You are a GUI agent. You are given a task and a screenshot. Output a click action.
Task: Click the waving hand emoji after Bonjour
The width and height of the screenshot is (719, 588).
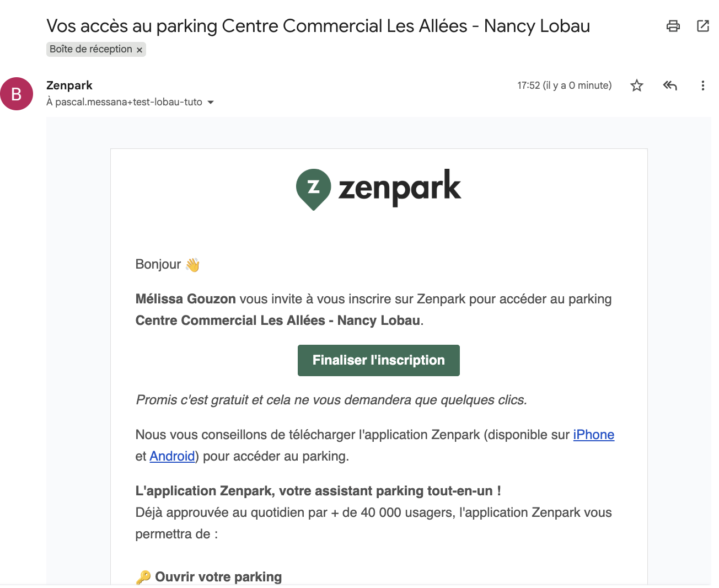(192, 265)
